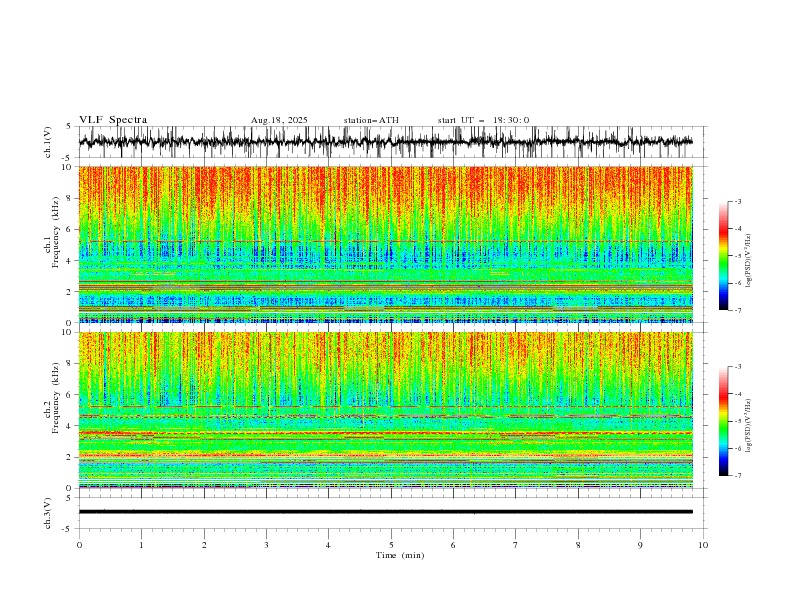Click the log(PSD) label beside ch.2 color bar
This screenshot has width=792, height=612.
(x=749, y=426)
